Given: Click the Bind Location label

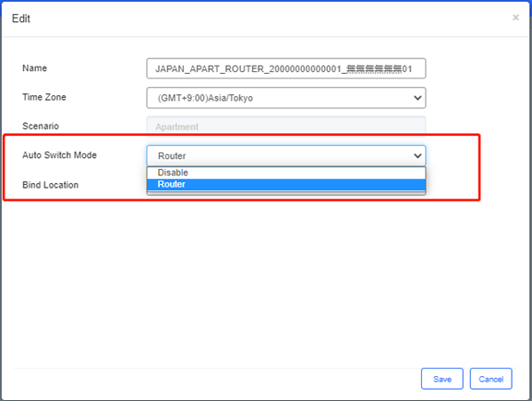Looking at the screenshot, I should (x=50, y=185).
